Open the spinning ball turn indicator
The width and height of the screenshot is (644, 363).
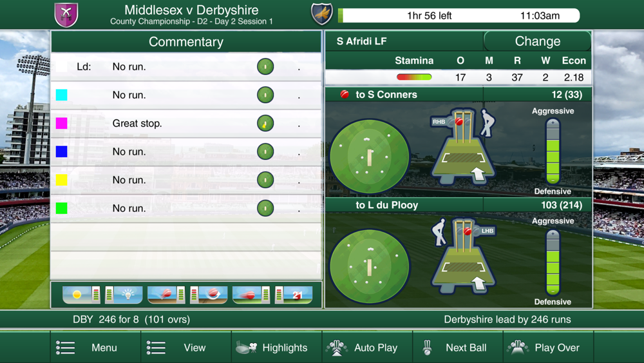tap(209, 295)
